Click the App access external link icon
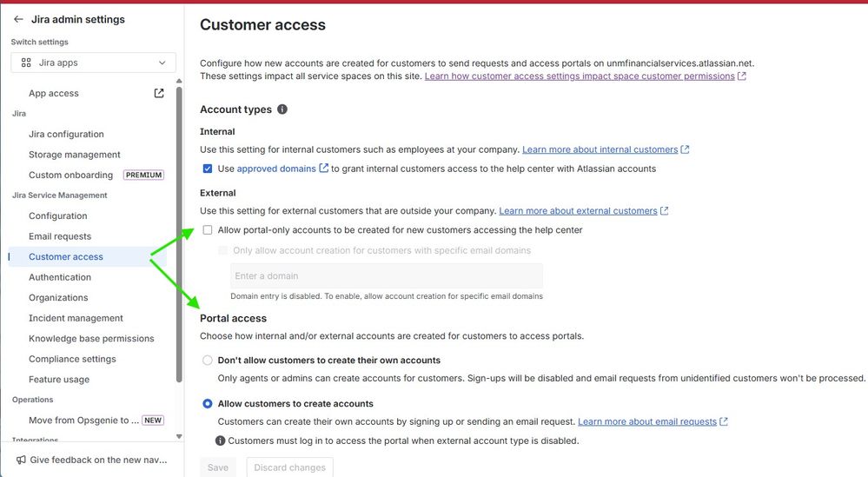The height and width of the screenshot is (477, 868). pyautogui.click(x=159, y=93)
